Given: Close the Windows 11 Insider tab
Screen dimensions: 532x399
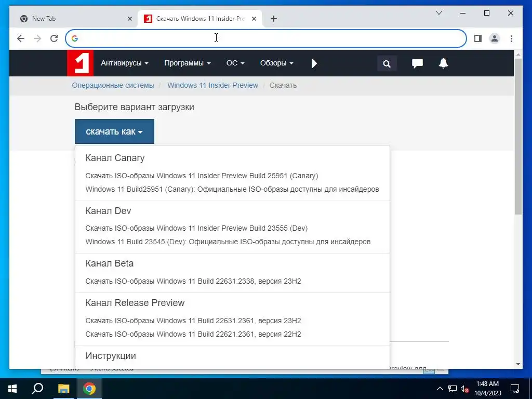Looking at the screenshot, I should click(x=254, y=19).
